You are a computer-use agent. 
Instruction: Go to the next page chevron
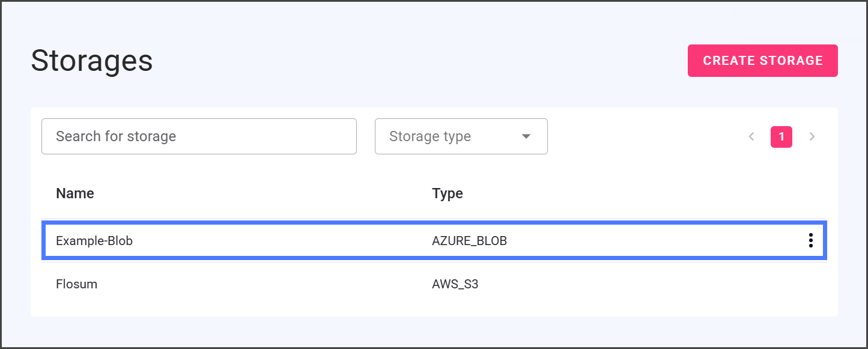(x=812, y=137)
